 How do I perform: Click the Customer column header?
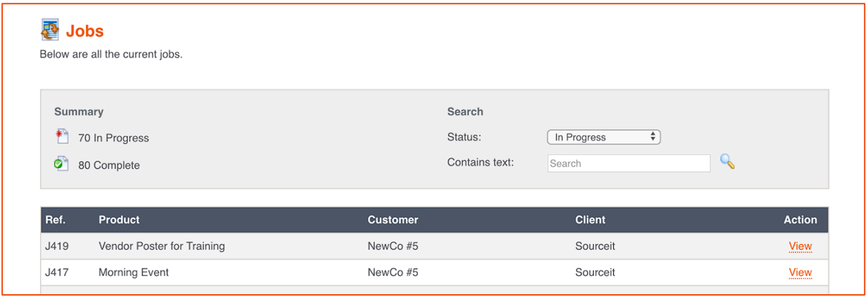click(x=393, y=220)
